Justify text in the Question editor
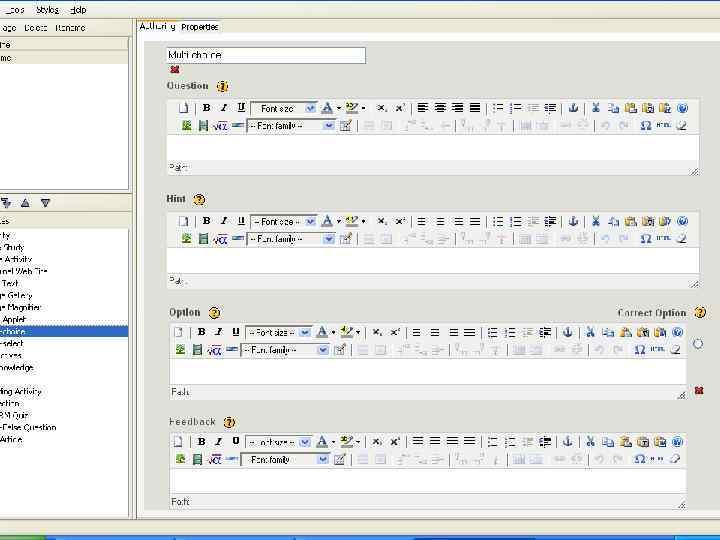Image resolution: width=720 pixels, height=540 pixels. pos(475,108)
